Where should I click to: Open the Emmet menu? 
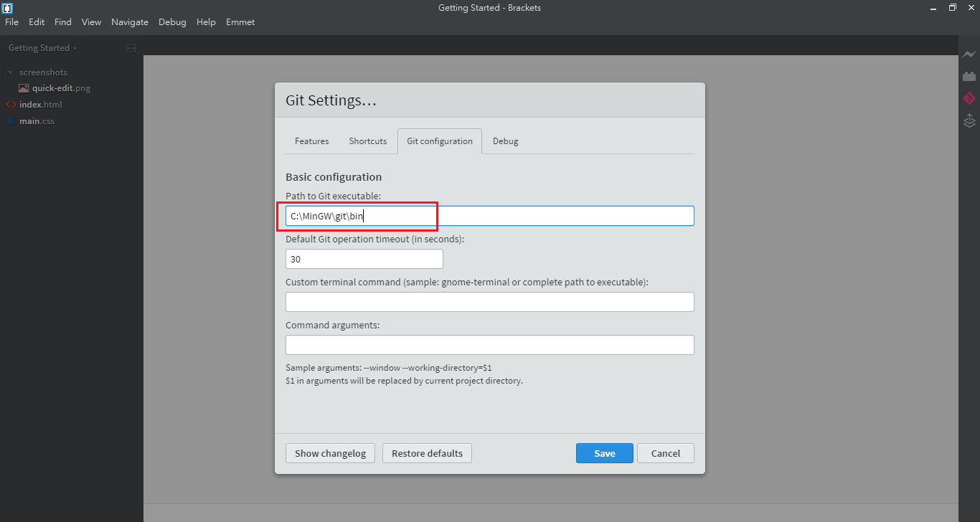[240, 22]
